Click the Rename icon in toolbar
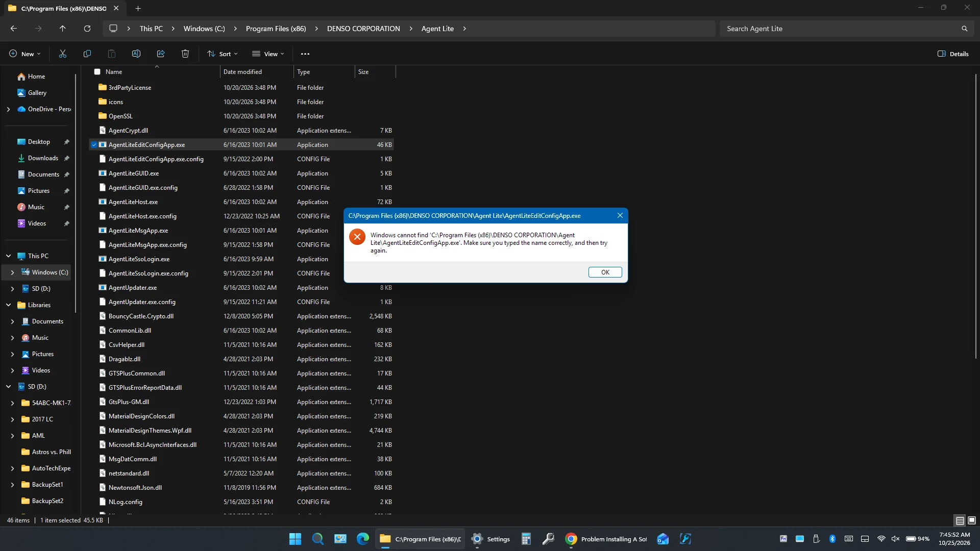 coord(136,54)
